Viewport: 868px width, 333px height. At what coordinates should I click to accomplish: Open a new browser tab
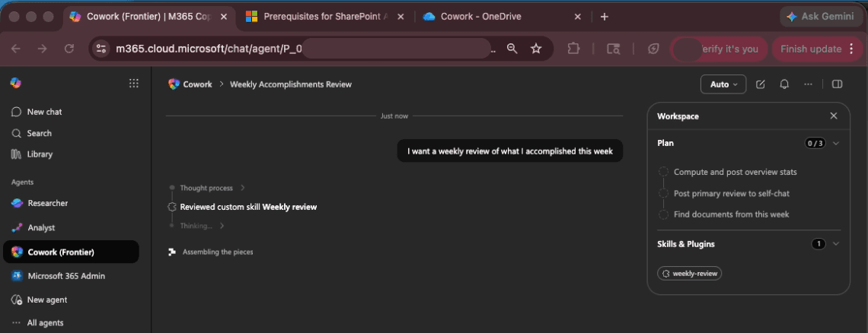[x=605, y=17]
